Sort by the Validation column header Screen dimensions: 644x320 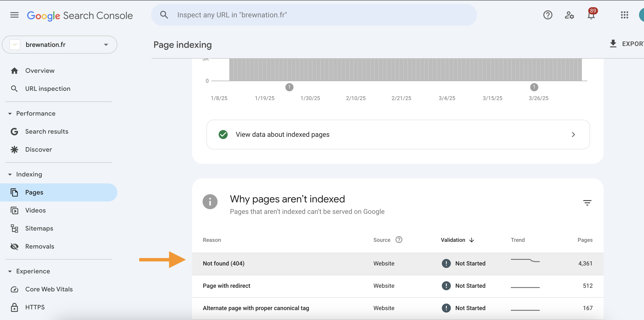[453, 240]
